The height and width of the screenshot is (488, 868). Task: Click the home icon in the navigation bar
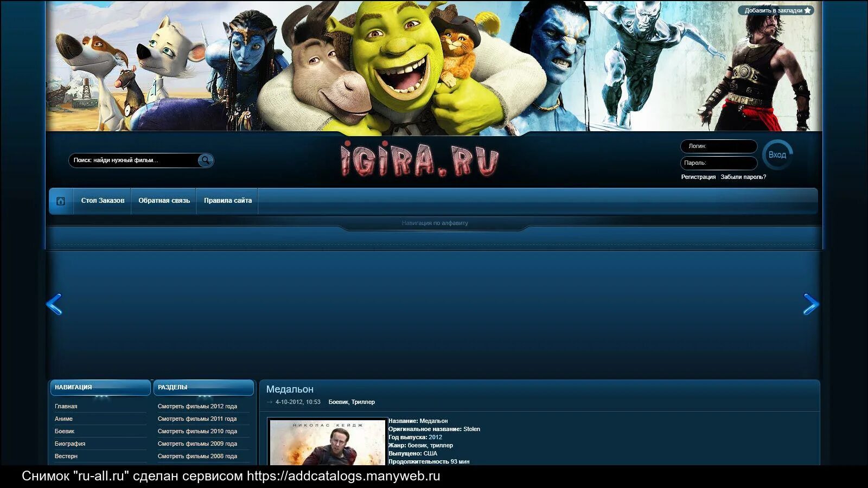click(61, 201)
